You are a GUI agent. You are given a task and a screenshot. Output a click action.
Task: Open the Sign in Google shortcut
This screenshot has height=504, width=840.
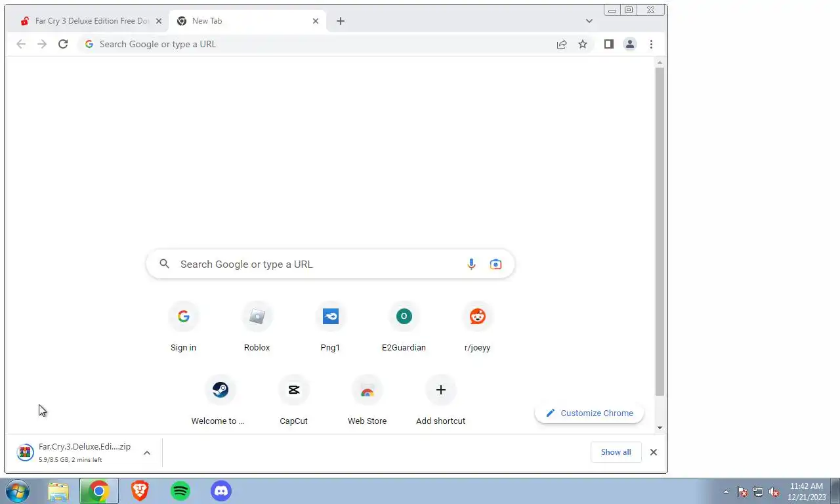click(183, 327)
